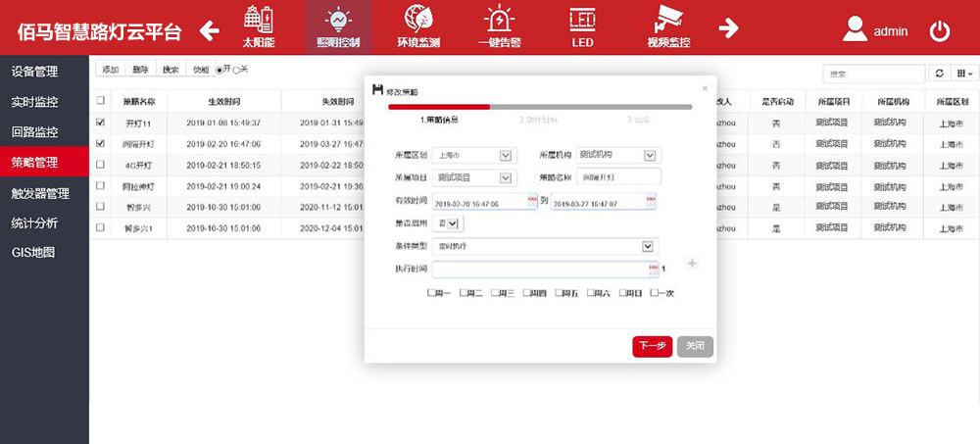Toggle the select-all checkbox in table header

click(x=100, y=100)
